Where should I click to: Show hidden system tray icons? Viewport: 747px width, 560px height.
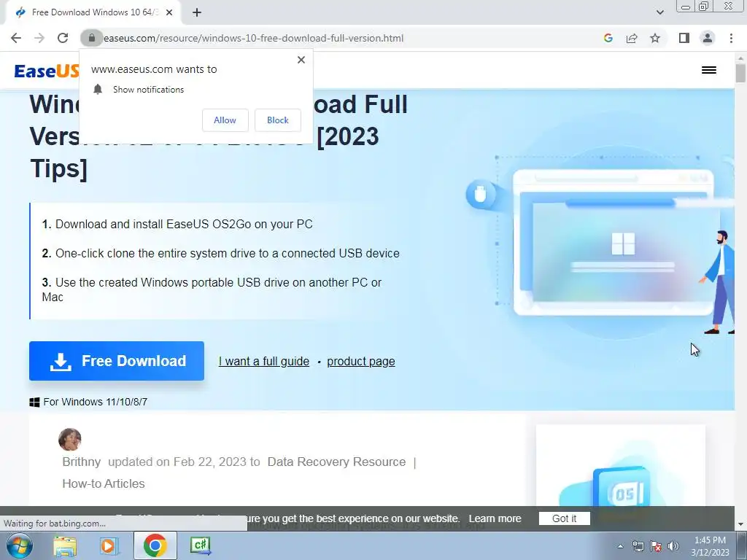[620, 546]
